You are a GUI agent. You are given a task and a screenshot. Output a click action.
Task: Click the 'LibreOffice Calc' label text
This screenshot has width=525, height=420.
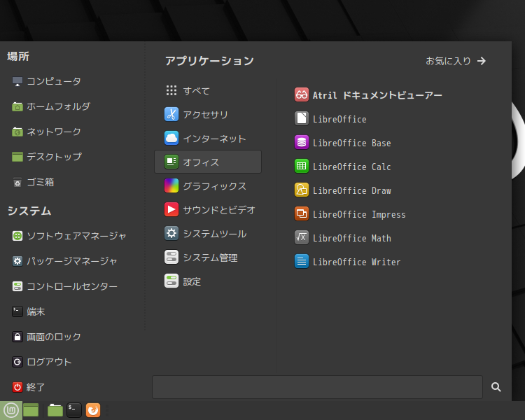(x=352, y=167)
